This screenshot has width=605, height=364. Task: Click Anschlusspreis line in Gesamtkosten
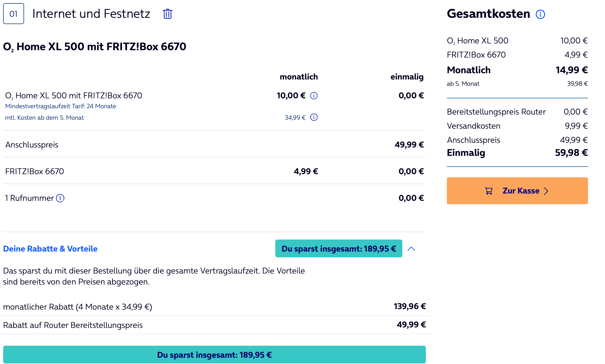517,140
